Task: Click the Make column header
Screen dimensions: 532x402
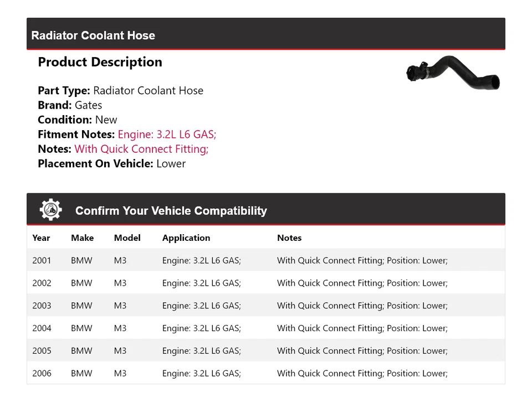Action: 82,238
